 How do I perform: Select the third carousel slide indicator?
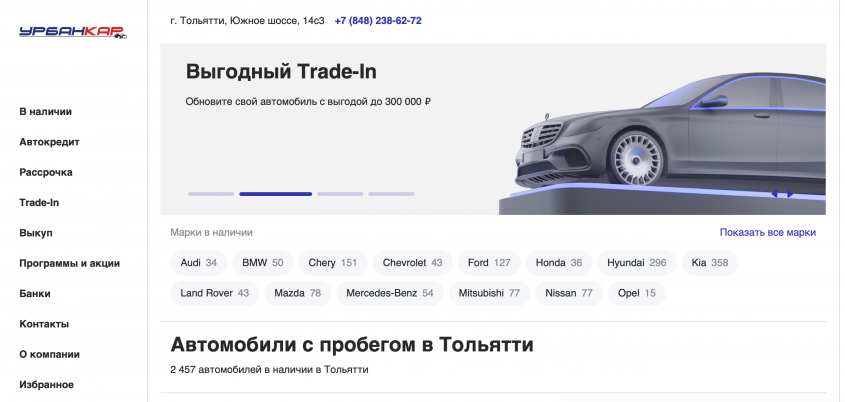coord(340,193)
